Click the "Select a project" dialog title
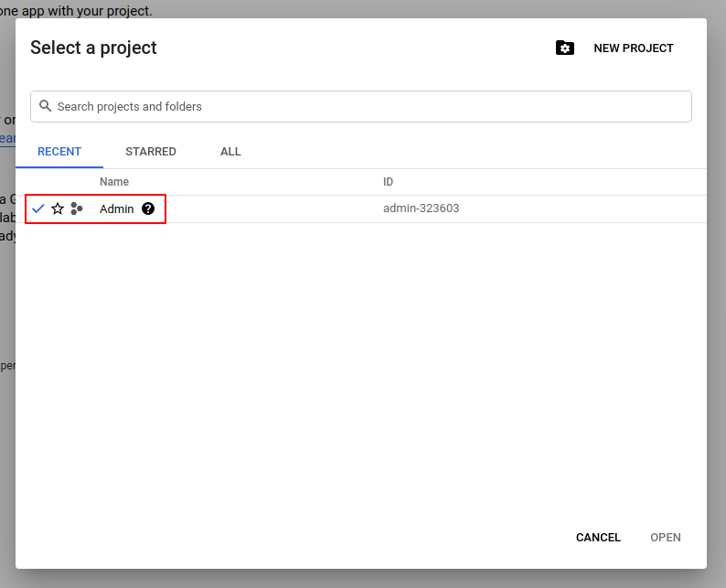Viewport: 726px width, 588px height. point(93,48)
